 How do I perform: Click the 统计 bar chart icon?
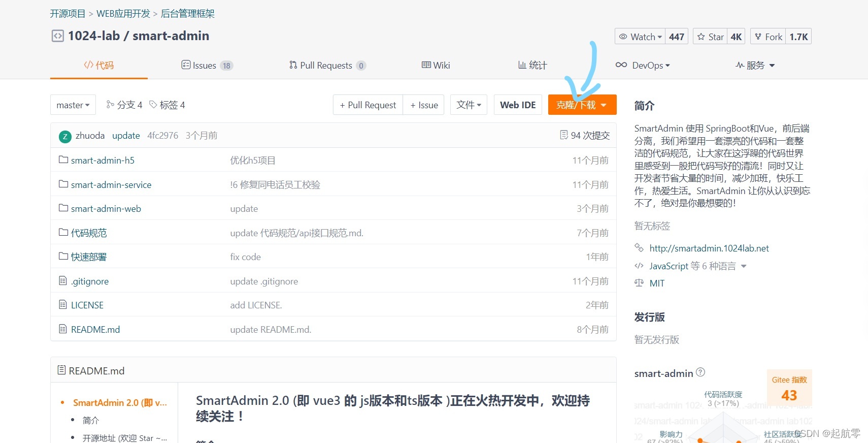tap(522, 65)
